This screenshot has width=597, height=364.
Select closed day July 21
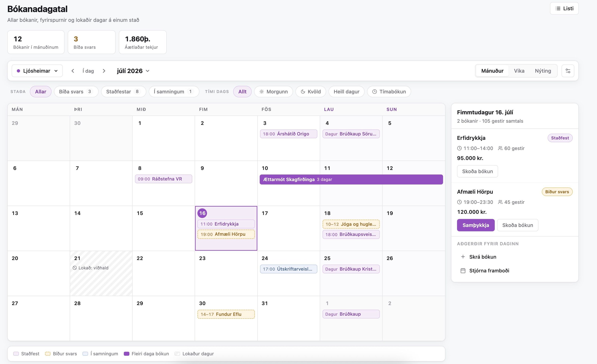click(101, 273)
